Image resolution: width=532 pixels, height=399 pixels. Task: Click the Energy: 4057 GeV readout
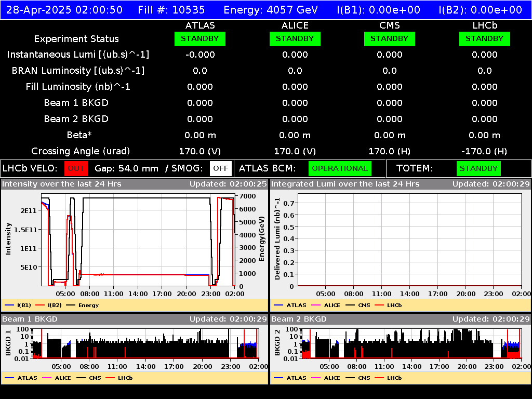[x=271, y=10]
